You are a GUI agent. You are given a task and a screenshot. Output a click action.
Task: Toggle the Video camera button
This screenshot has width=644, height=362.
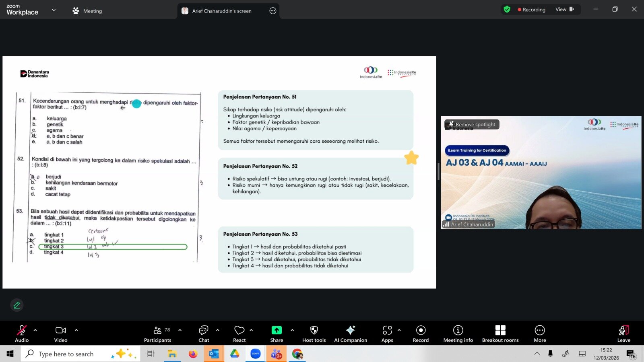pyautogui.click(x=61, y=333)
